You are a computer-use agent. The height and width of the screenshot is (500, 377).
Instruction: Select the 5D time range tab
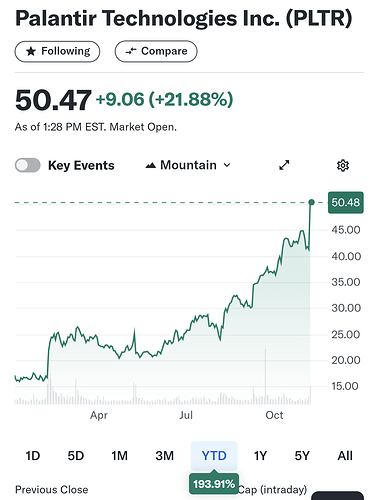pyautogui.click(x=76, y=456)
